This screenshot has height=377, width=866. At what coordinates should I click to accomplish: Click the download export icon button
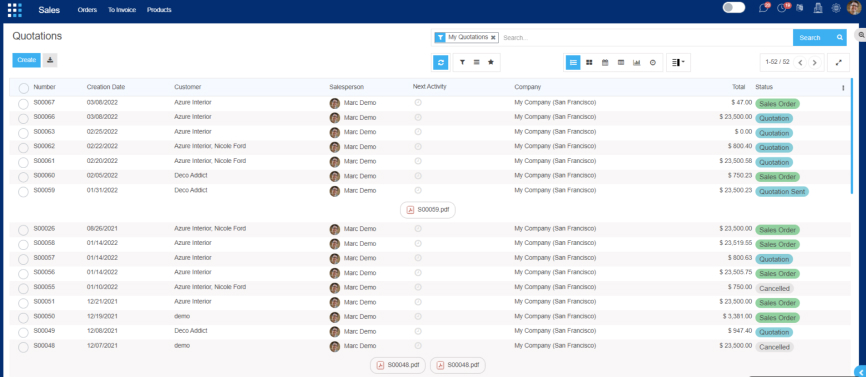click(x=50, y=60)
